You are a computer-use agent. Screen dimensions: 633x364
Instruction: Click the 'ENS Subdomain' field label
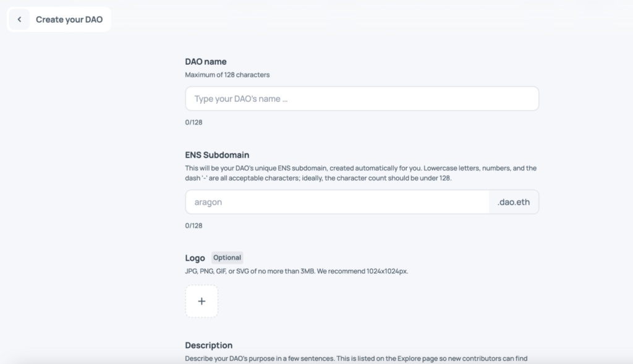click(x=217, y=155)
